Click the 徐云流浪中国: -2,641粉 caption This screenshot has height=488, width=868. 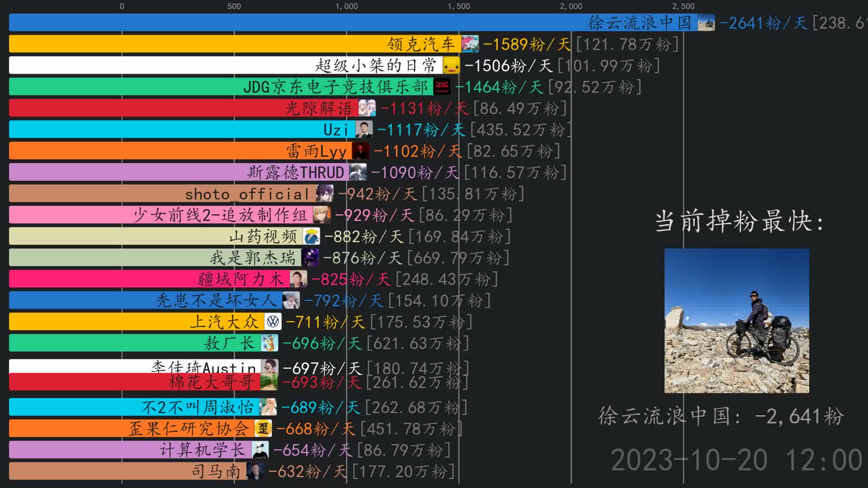pos(721,416)
